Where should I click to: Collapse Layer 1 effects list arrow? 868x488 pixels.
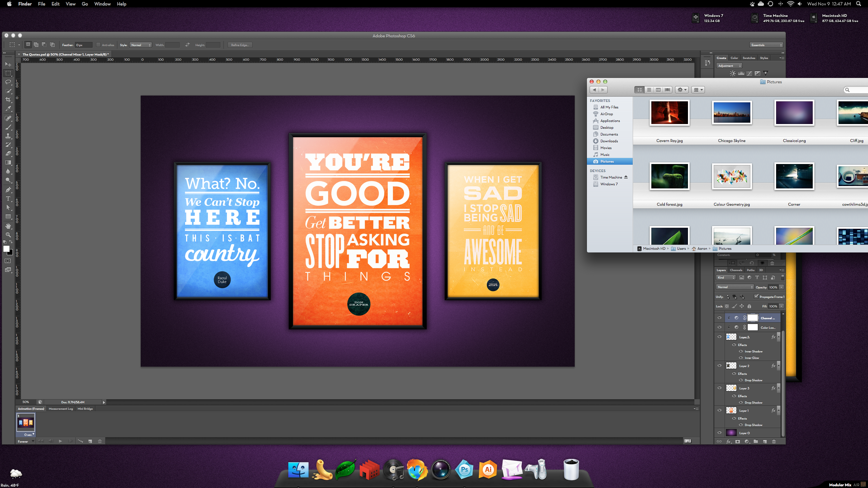coord(778,410)
